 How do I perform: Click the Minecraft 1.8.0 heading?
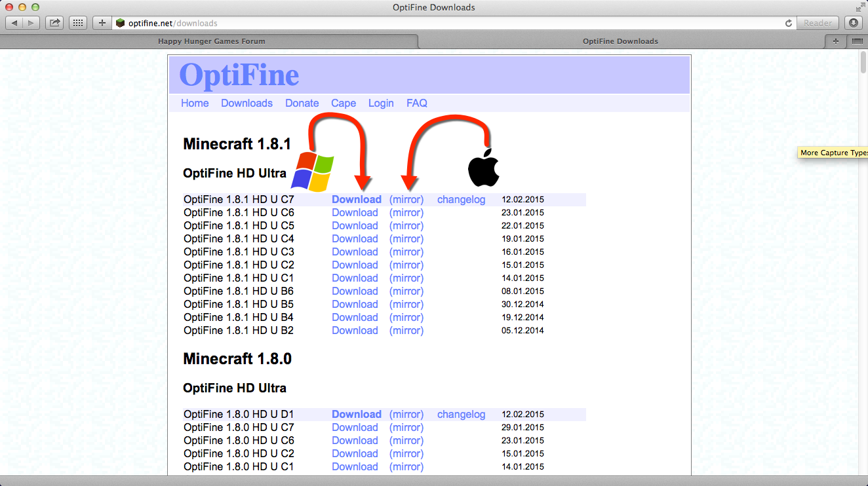[x=237, y=359]
